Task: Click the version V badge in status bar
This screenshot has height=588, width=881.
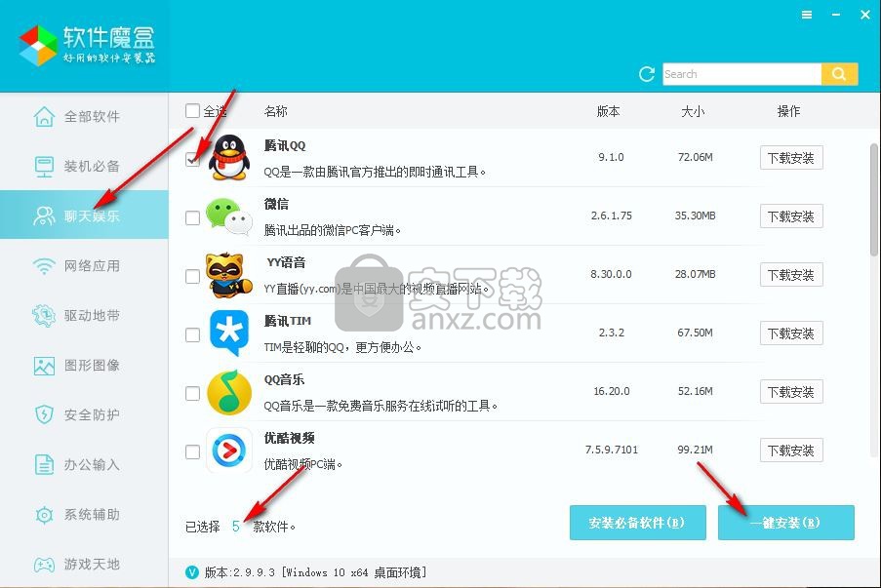Action: coord(191,572)
